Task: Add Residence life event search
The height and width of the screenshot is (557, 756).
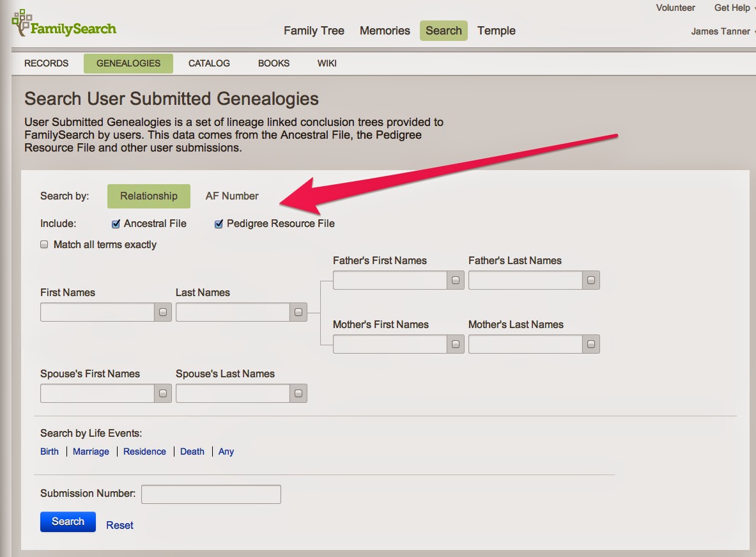Action: pos(144,451)
